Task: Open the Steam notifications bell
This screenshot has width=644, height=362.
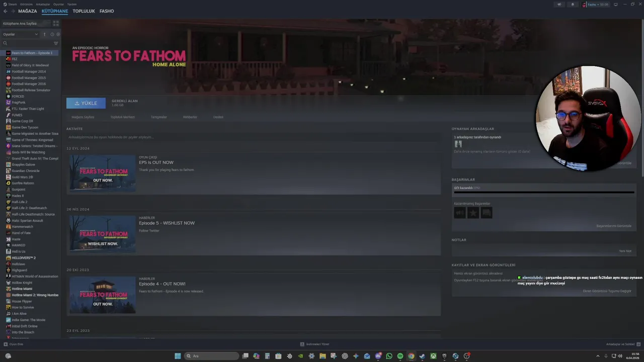Action: 573,5
